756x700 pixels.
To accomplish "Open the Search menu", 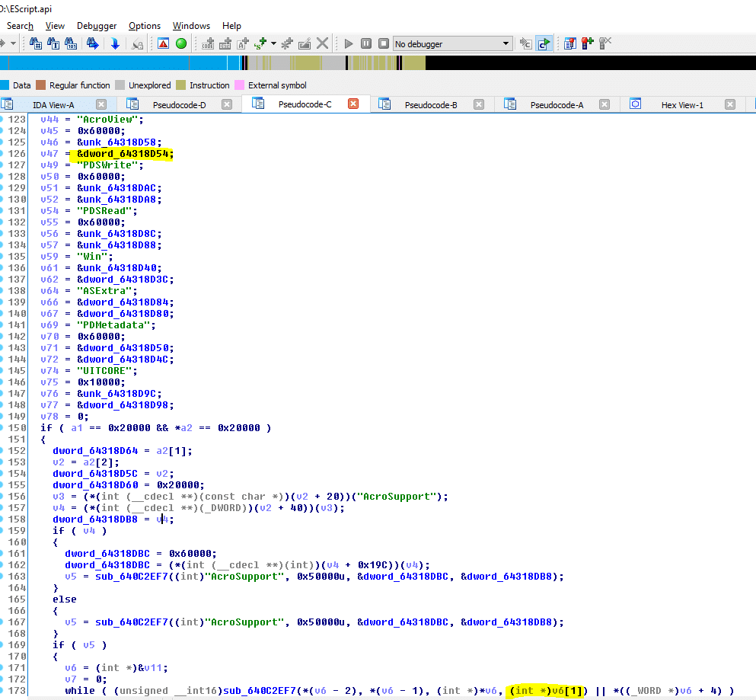I will pos(20,26).
